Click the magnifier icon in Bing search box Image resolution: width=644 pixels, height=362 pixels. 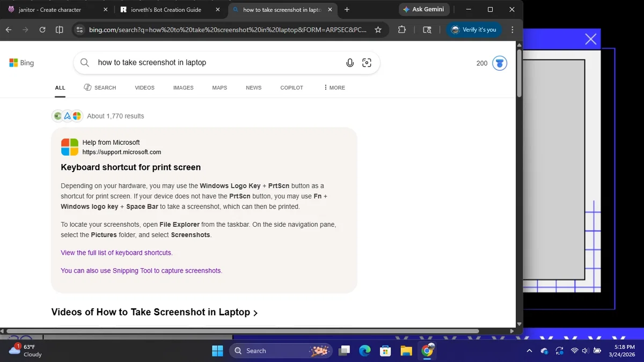(x=85, y=63)
